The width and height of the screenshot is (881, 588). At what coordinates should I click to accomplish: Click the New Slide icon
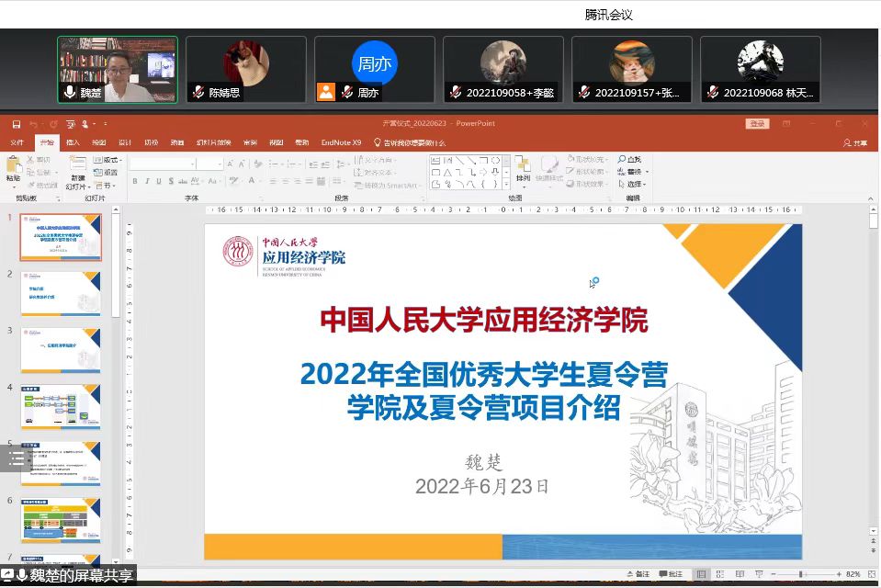tap(77, 165)
